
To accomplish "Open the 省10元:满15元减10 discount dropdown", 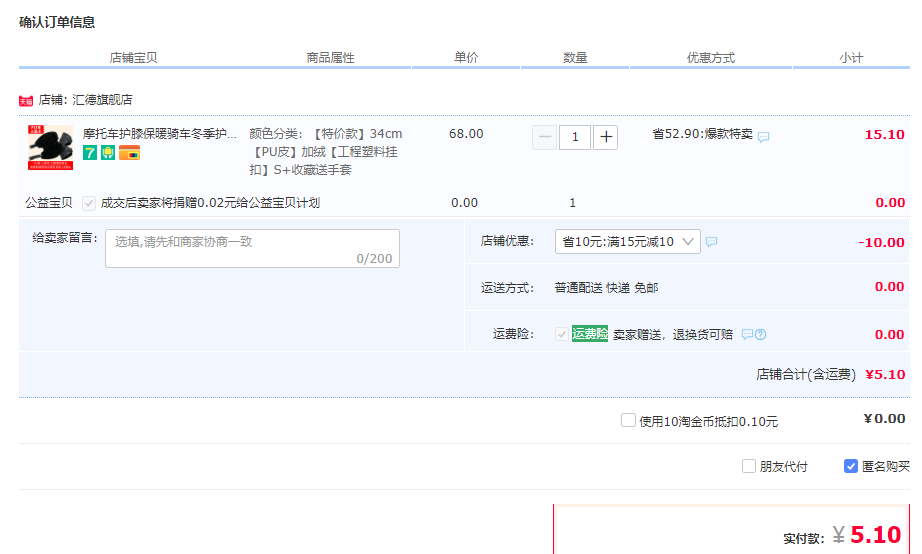I will tap(627, 242).
